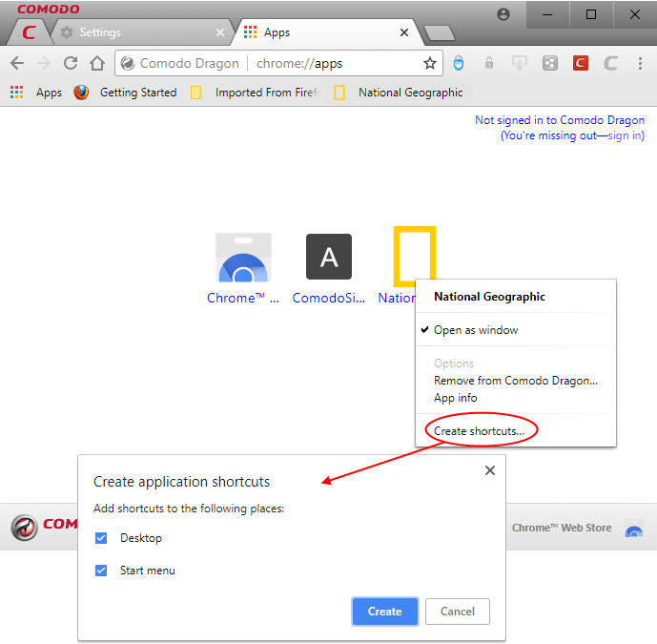Image resolution: width=657 pixels, height=644 pixels.
Task: Click the Firefox Getting Started bookmark icon
Action: pos(81,93)
